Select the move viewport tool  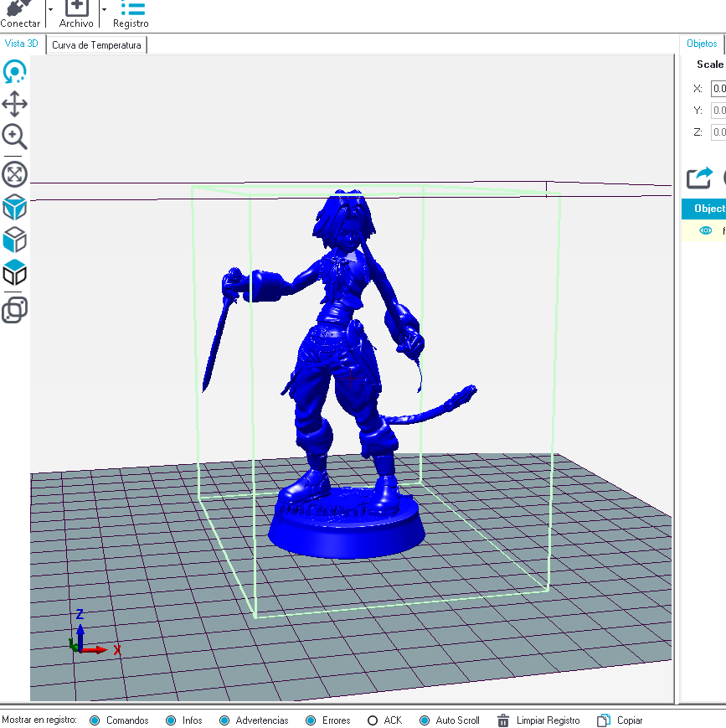tap(14, 104)
